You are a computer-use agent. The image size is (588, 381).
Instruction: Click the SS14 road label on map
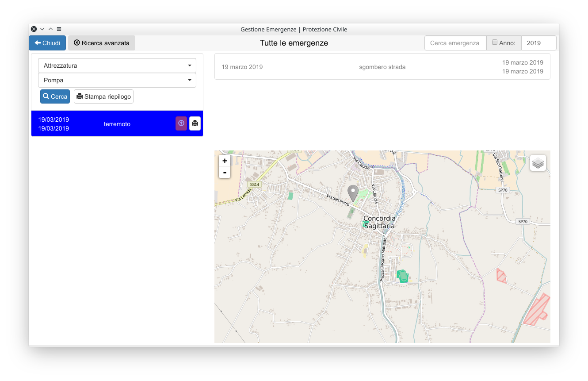pyautogui.click(x=254, y=184)
